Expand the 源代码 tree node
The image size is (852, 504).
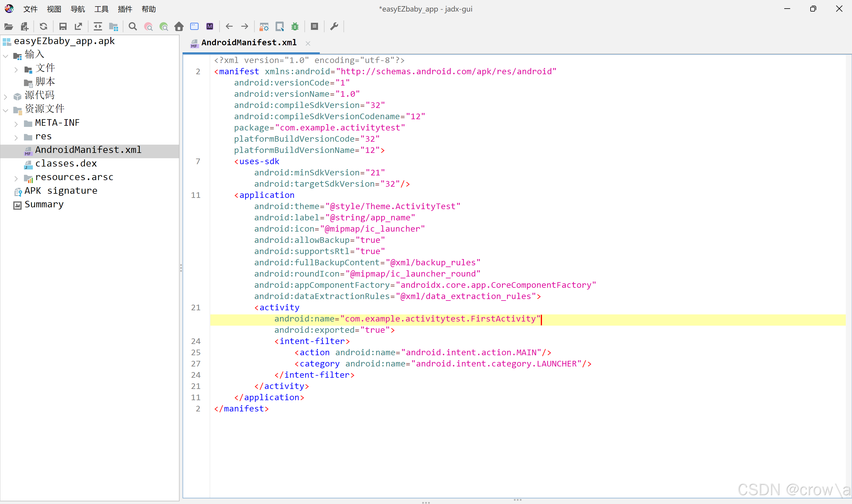click(5, 96)
